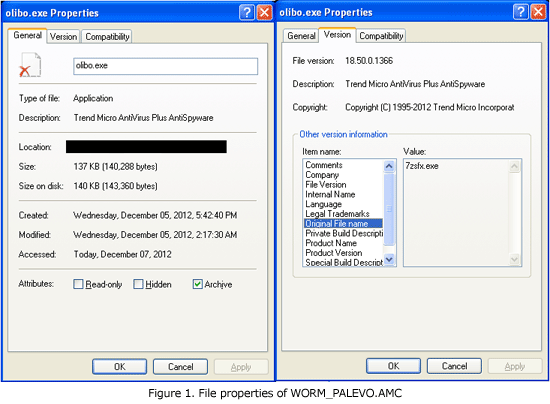This screenshot has height=404, width=550.
Task: Uncheck the Archive attribute checkbox
Action: (x=197, y=284)
